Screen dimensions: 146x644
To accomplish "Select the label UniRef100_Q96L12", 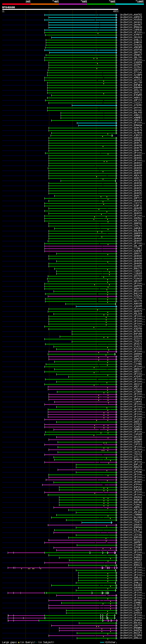I will tap(131, 638).
